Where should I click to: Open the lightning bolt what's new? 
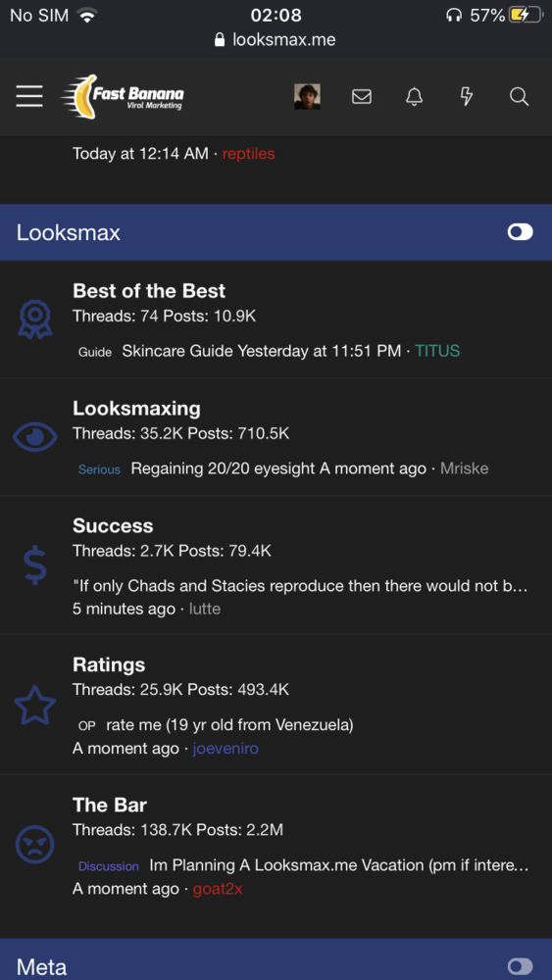click(467, 96)
